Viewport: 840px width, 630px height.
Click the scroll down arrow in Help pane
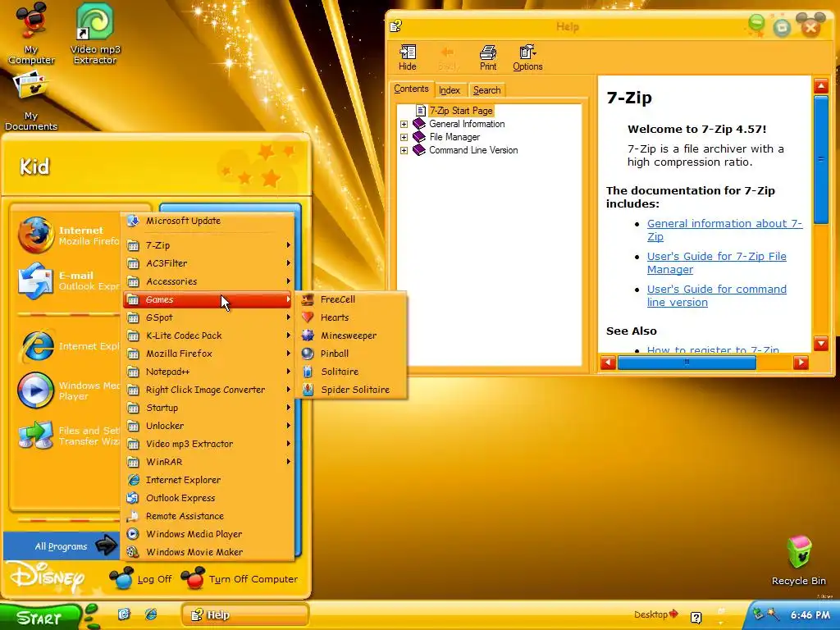(820, 343)
